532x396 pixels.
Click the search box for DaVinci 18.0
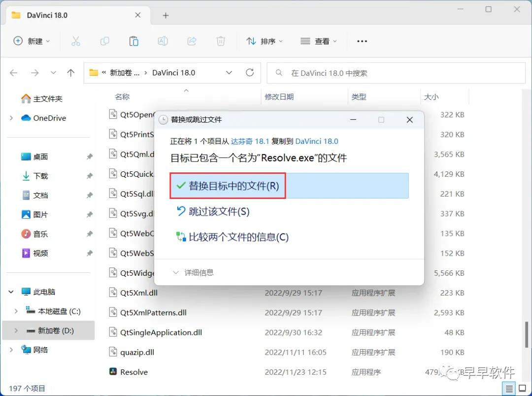[x=396, y=73]
